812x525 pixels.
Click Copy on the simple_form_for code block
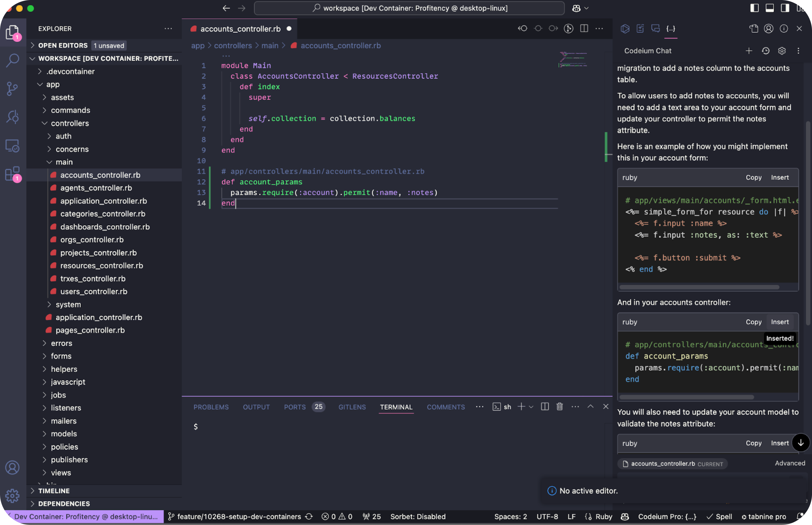pyautogui.click(x=753, y=177)
